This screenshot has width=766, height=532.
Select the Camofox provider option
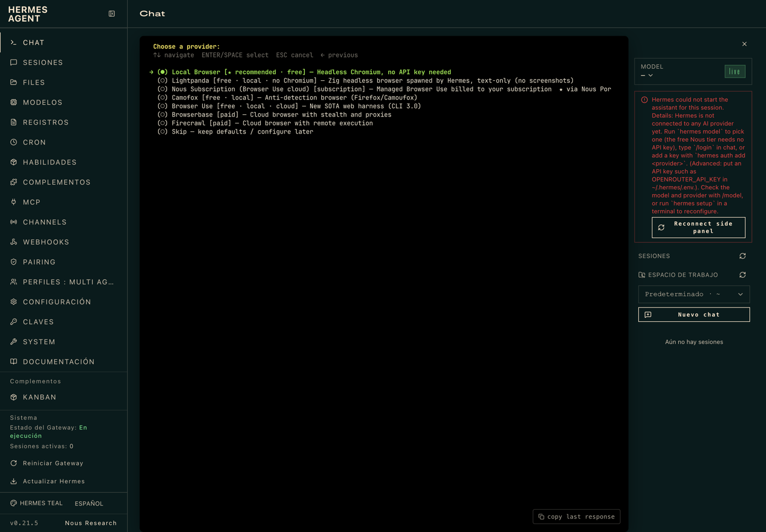pos(287,98)
